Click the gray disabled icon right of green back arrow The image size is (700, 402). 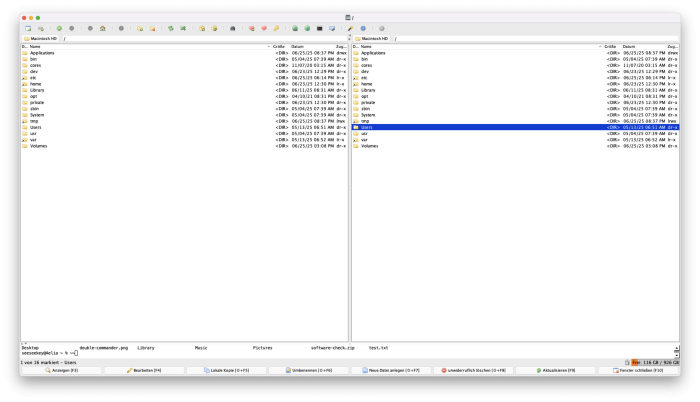pos(71,28)
